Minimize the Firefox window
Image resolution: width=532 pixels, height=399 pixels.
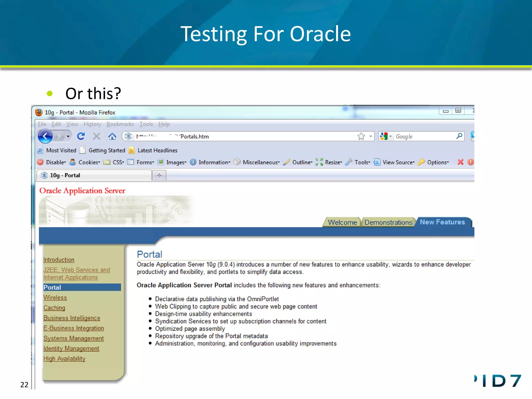pos(445,111)
